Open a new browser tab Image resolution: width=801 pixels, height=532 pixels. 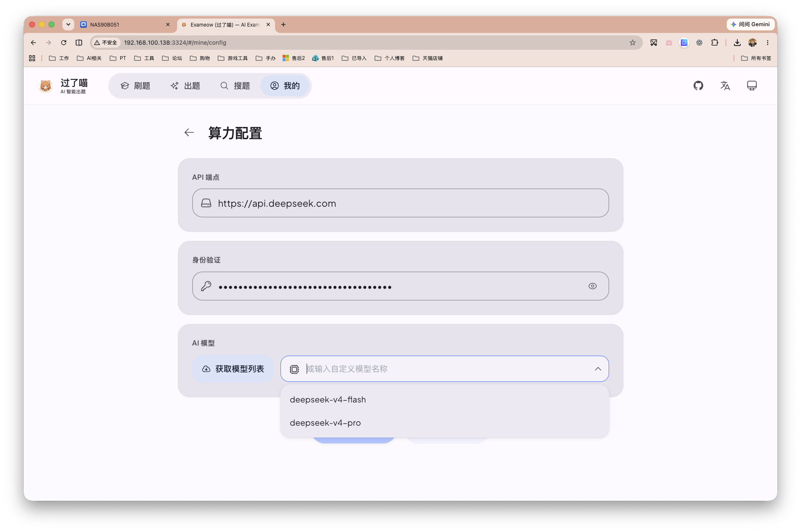click(x=283, y=24)
